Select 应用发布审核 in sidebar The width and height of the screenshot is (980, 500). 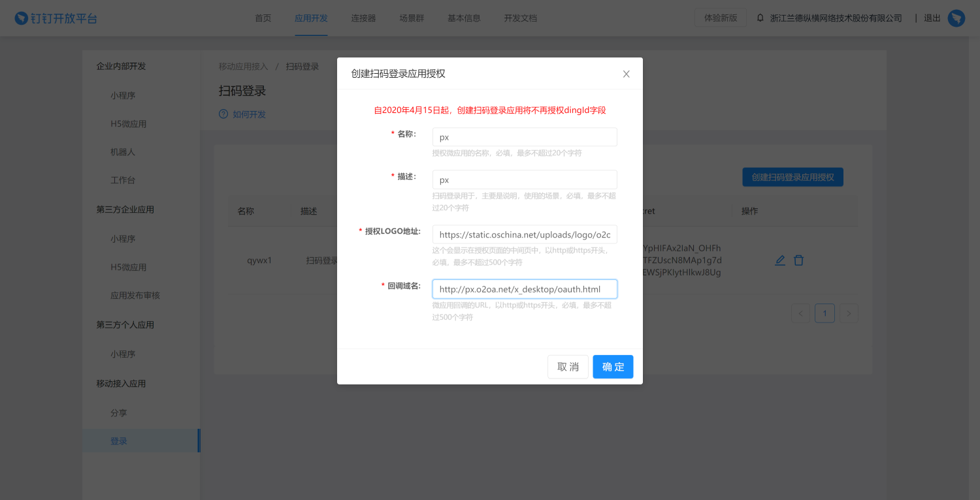(x=135, y=296)
